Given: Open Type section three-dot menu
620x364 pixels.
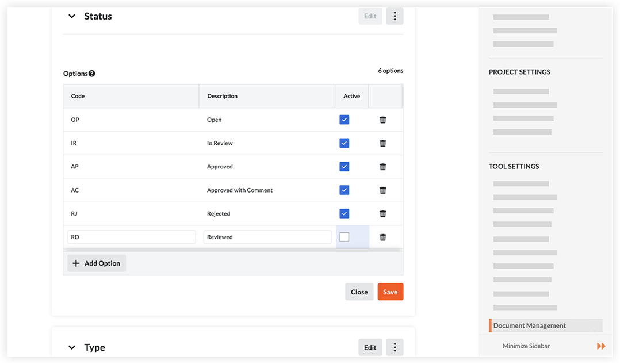Looking at the screenshot, I should 395,347.
